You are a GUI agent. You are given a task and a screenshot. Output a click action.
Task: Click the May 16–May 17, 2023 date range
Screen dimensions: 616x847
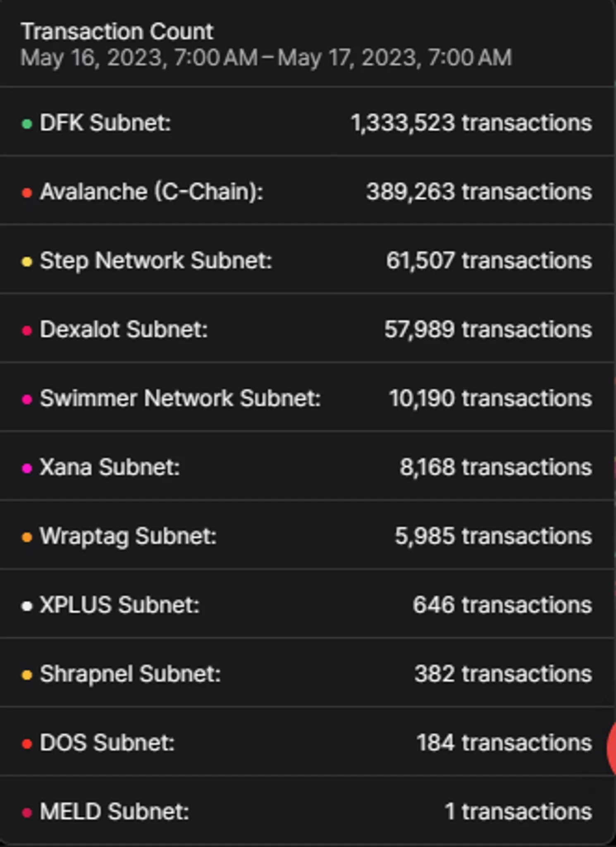pyautogui.click(x=266, y=57)
